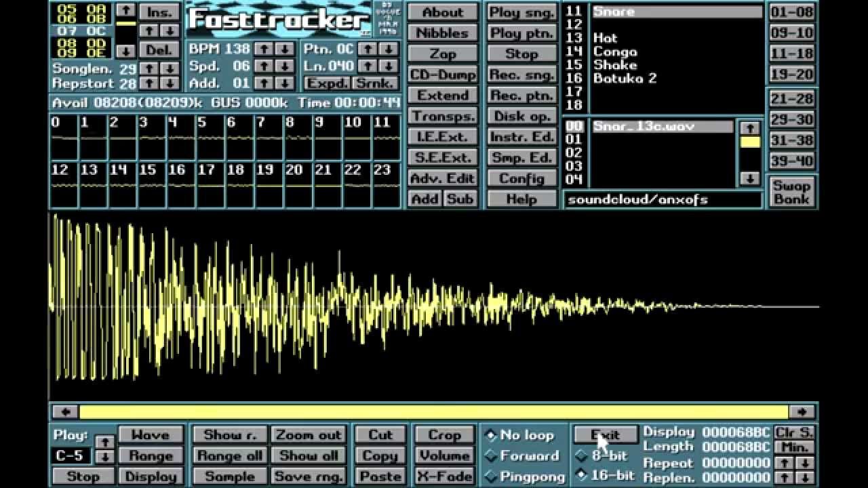Click the Clr S. button

point(794,432)
